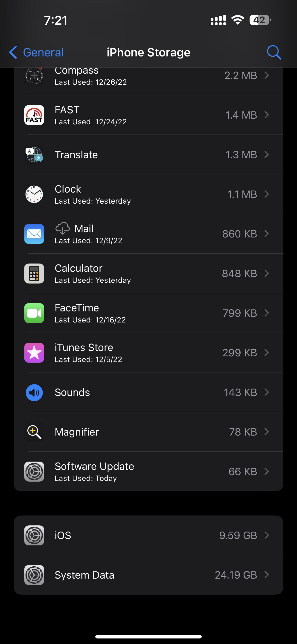Tap the Mail envelope app icon

click(34, 234)
